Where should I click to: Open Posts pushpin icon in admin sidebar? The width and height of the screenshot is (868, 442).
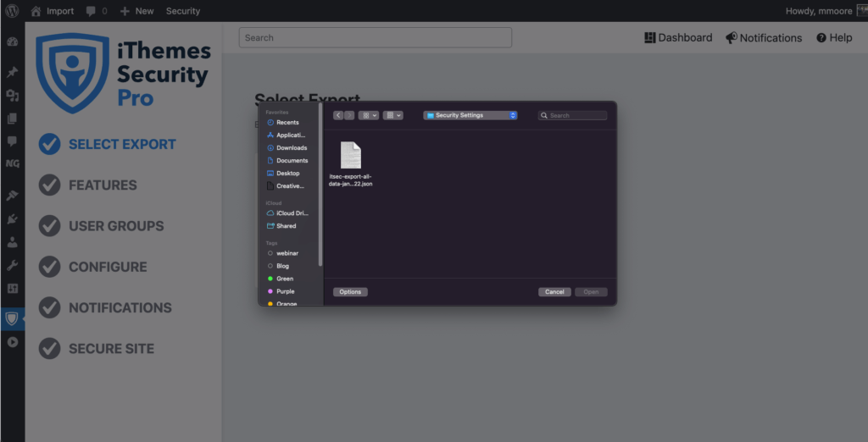(x=12, y=73)
